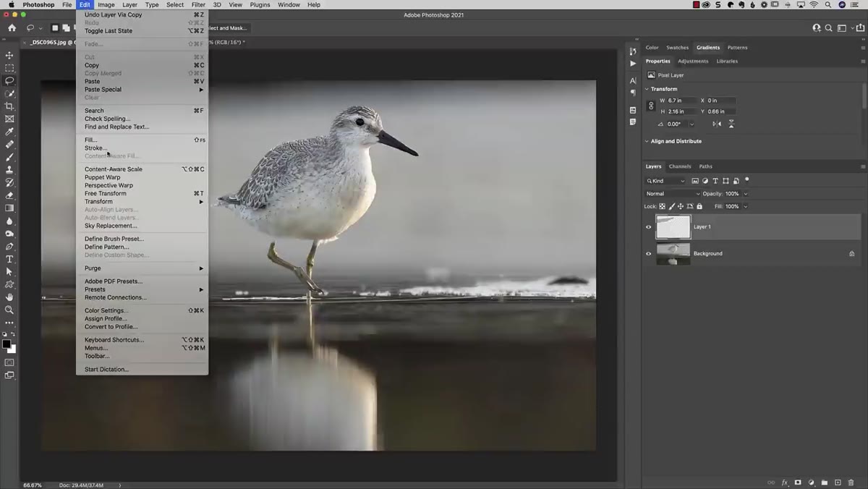The width and height of the screenshot is (868, 489).
Task: Open the Apple menu
Action: pos(11,5)
